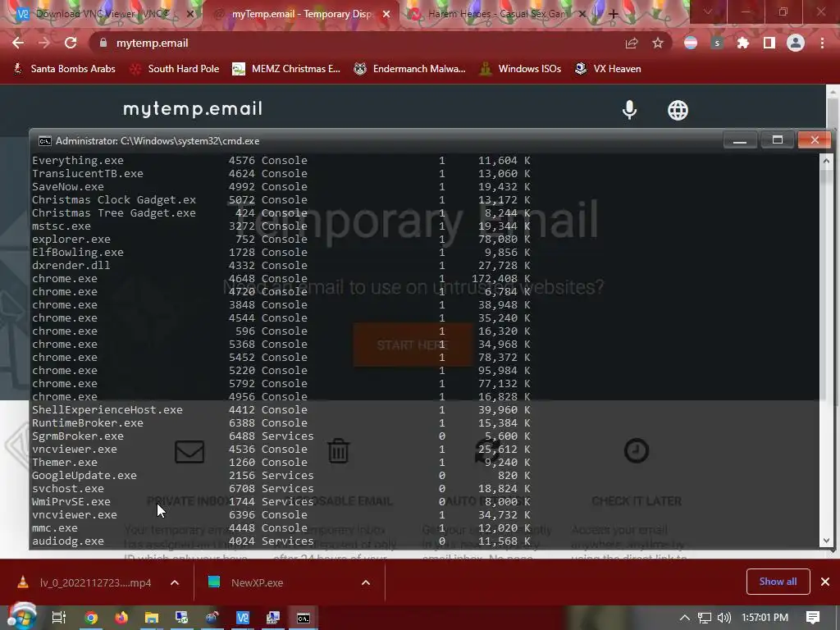Click the mstsc.exe process row
This screenshot has height=630, width=840.
click(x=281, y=226)
